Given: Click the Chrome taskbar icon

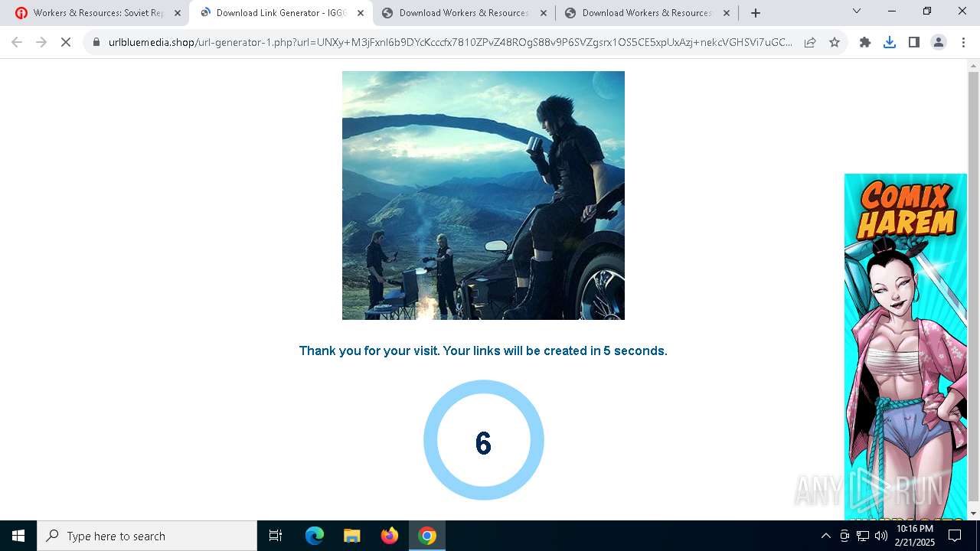Looking at the screenshot, I should click(x=427, y=536).
